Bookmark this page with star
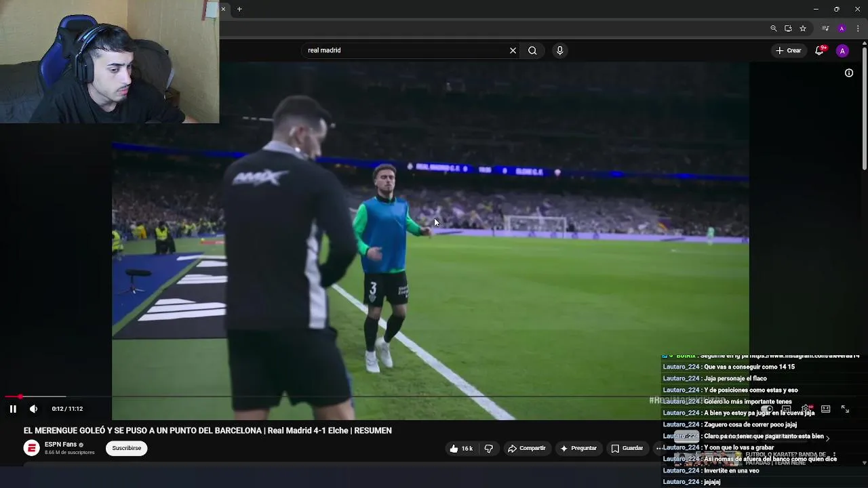This screenshot has width=868, height=488. pyautogui.click(x=803, y=28)
